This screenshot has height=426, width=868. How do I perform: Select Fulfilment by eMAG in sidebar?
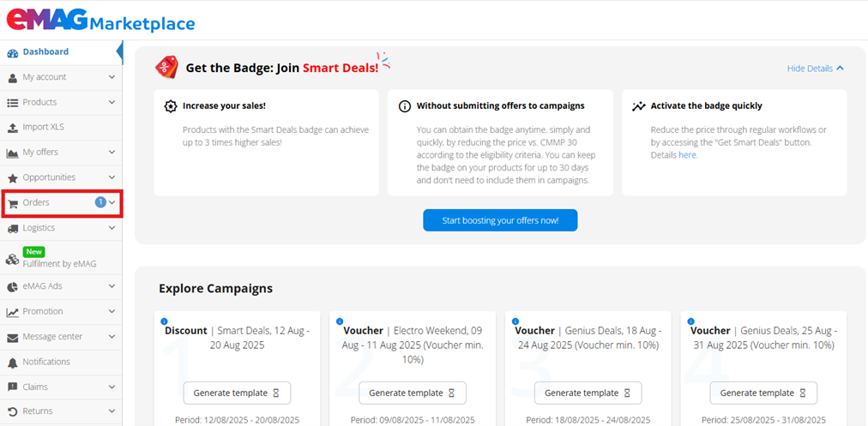pos(61,258)
